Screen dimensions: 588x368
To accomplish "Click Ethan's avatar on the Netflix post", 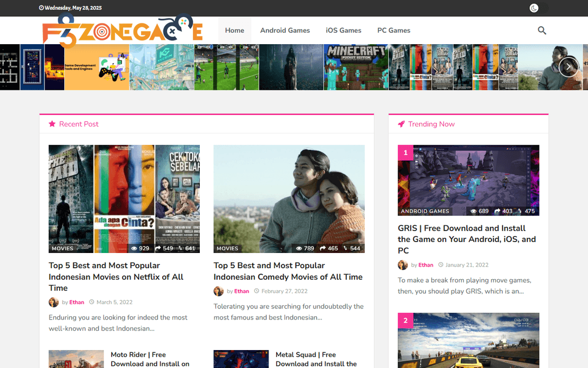I will [53, 302].
